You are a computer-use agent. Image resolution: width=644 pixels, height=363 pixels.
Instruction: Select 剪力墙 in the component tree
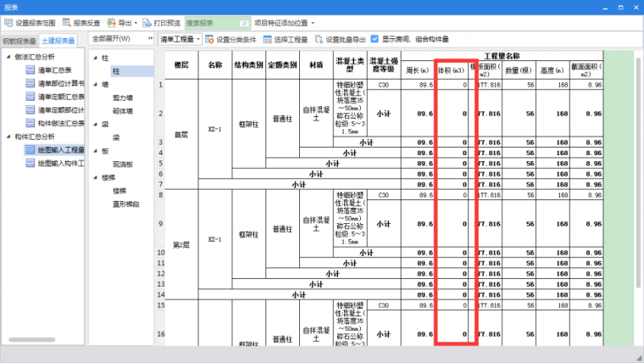pos(125,98)
